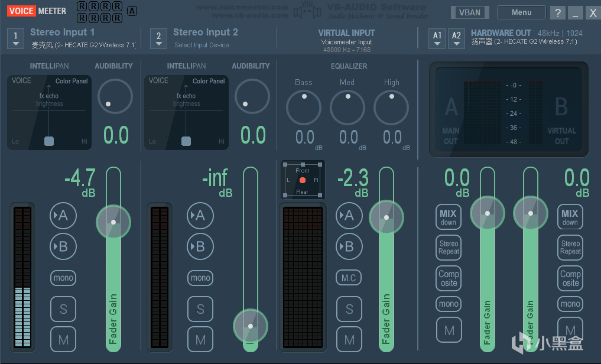The width and height of the screenshot is (601, 364).
Task: Click the VIRTUAL INPUT header label
Action: point(346,33)
